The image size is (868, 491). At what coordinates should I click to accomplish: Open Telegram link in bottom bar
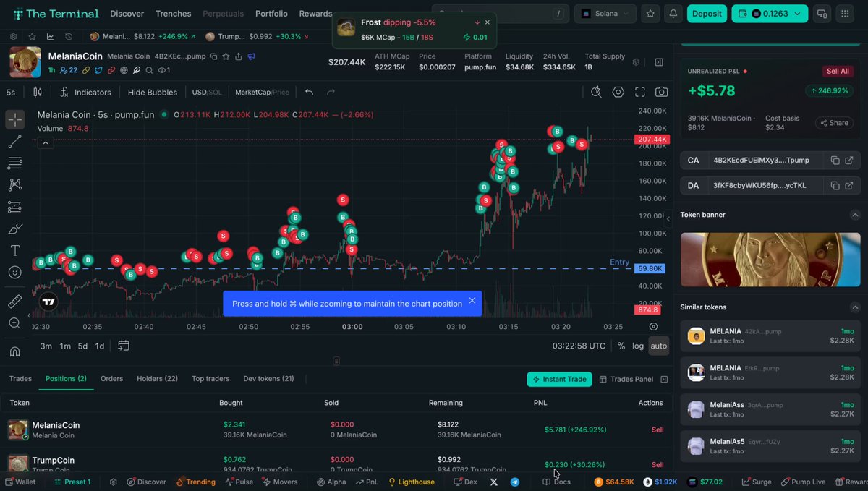pos(515,482)
